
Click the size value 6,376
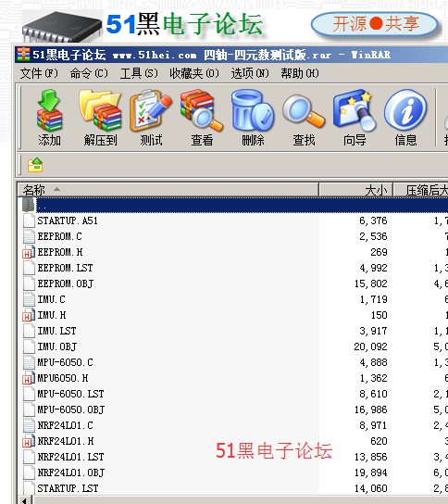(x=373, y=220)
